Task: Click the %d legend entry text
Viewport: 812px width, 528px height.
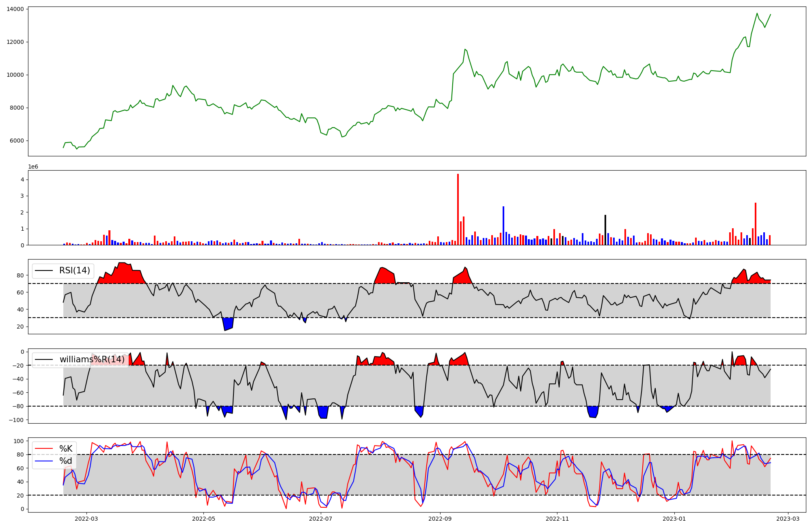Action: click(66, 461)
